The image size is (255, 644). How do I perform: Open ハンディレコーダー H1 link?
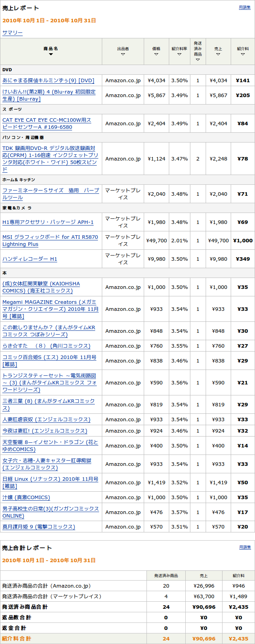pos(30,259)
